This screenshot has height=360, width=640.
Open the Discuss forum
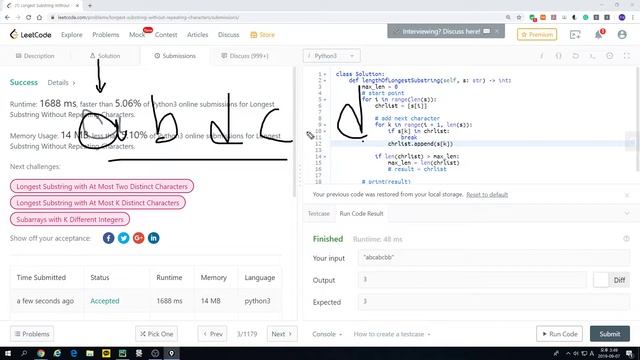pyautogui.click(x=229, y=35)
